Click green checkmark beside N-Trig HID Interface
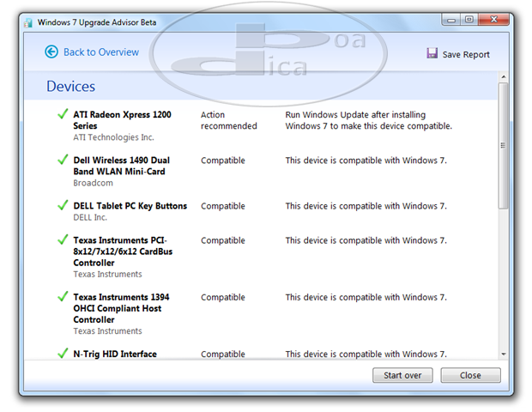The image size is (532, 412). 62,354
